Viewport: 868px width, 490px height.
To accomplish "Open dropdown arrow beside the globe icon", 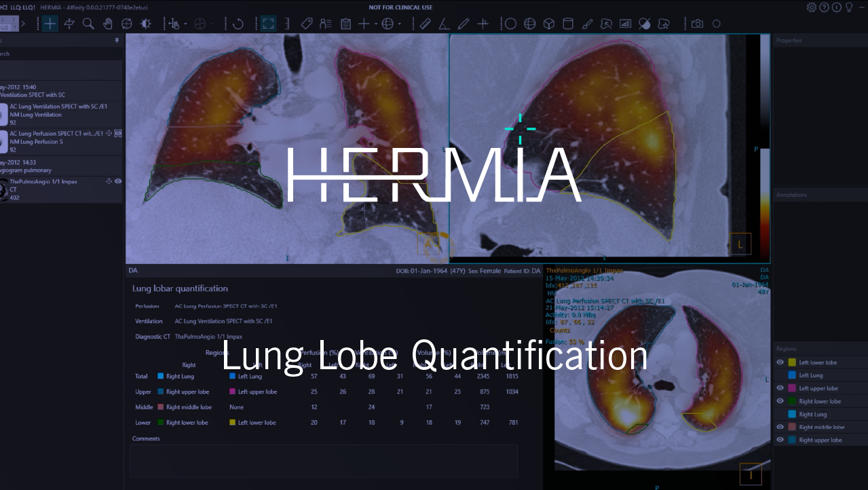I will point(400,24).
